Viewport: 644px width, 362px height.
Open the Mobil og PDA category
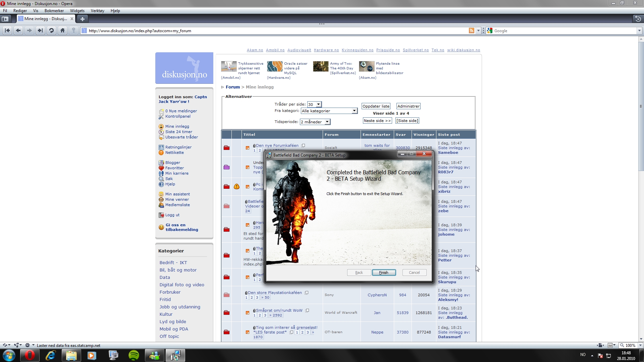(x=174, y=329)
